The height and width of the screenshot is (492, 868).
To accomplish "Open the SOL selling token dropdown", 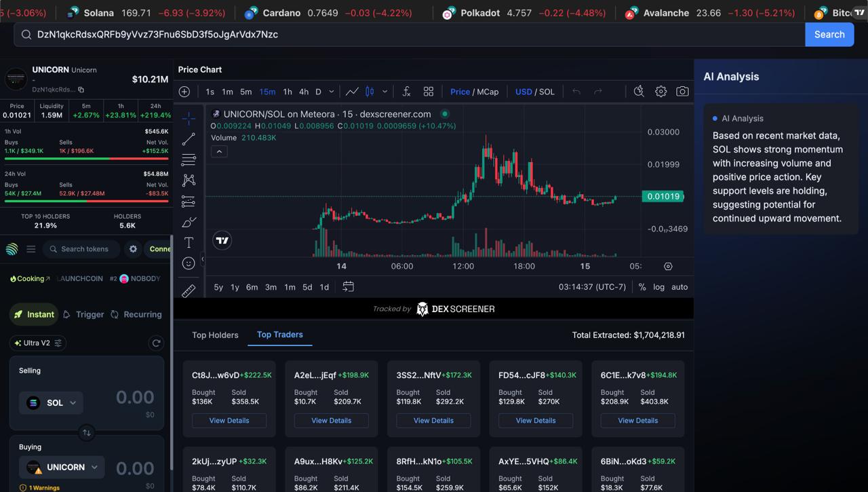I will click(x=52, y=402).
